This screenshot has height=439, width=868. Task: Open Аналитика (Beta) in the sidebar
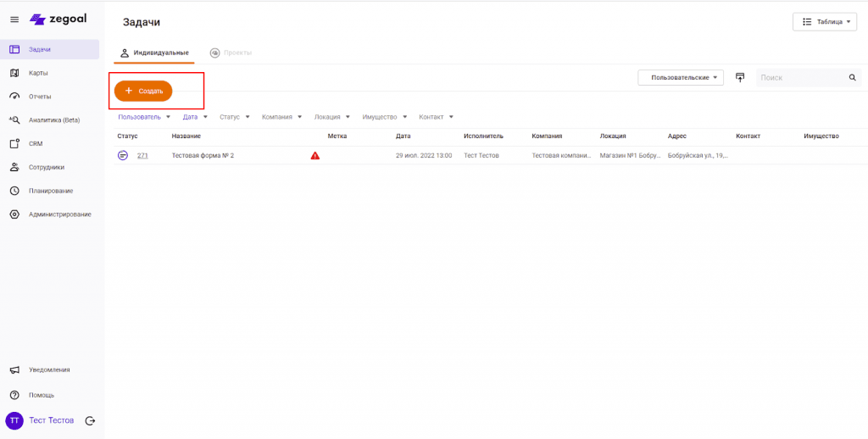point(53,120)
